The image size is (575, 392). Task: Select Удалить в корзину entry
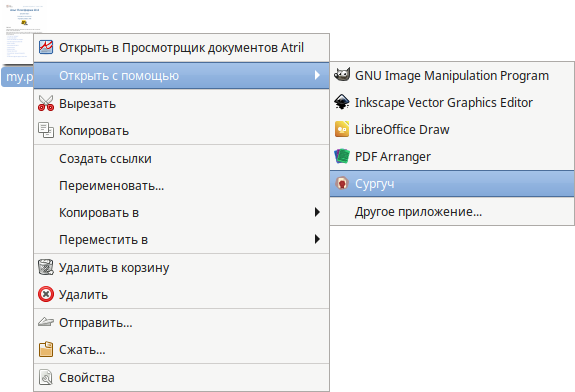click(182, 268)
